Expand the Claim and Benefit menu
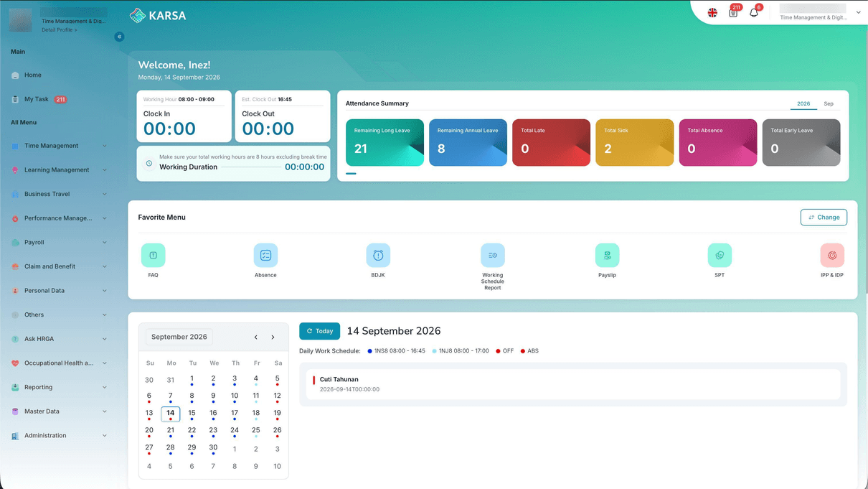 [59, 266]
